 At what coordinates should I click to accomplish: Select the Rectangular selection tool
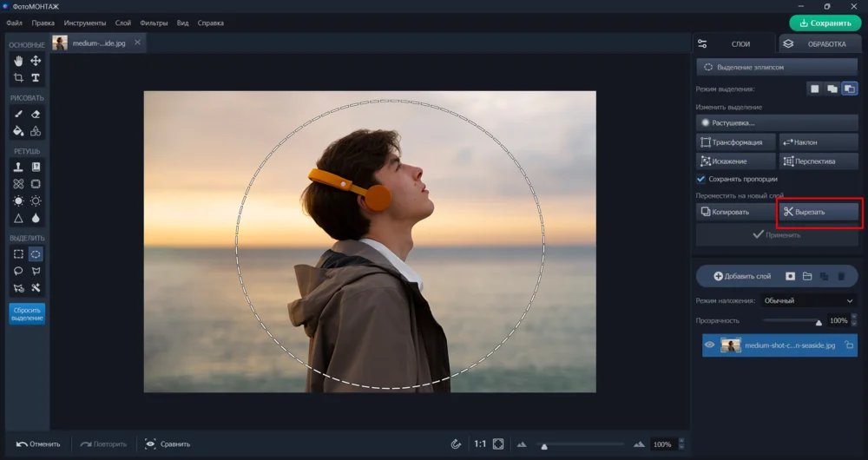tap(18, 254)
